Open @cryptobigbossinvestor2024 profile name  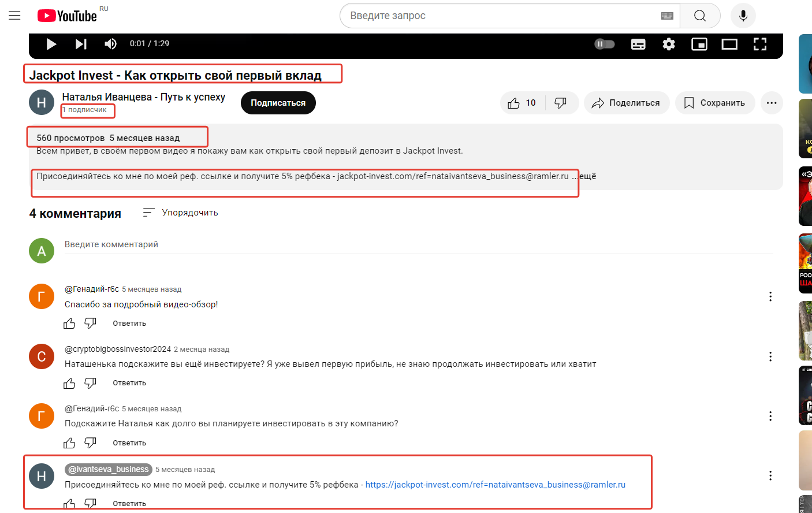pyautogui.click(x=118, y=349)
